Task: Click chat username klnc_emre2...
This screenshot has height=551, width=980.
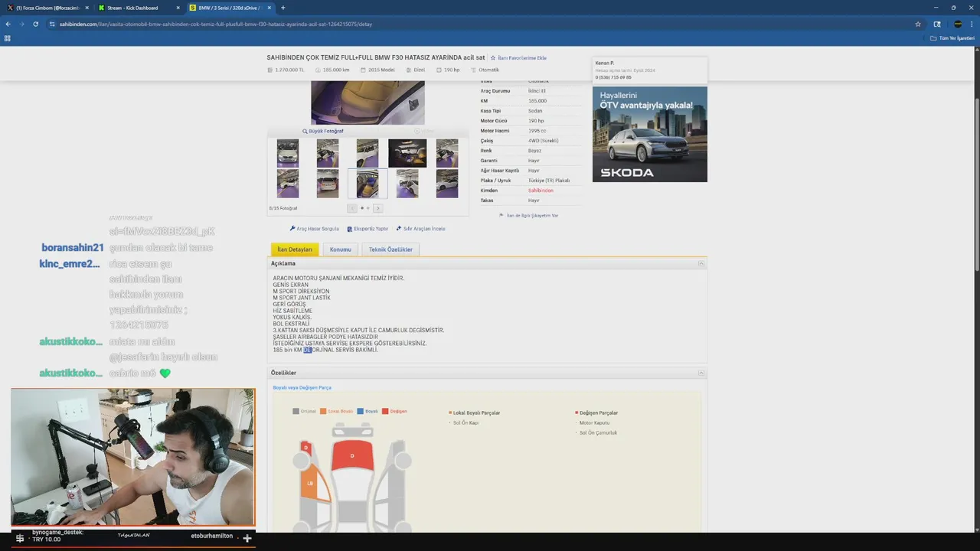Action: (x=70, y=264)
